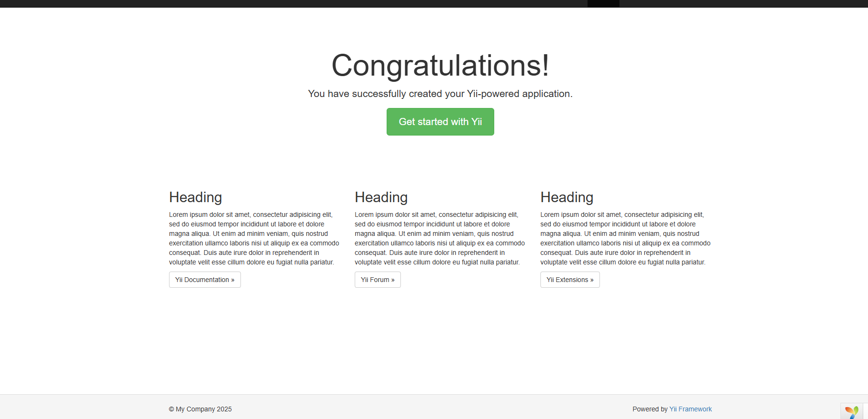Open the Yii Documentation » button

click(205, 280)
